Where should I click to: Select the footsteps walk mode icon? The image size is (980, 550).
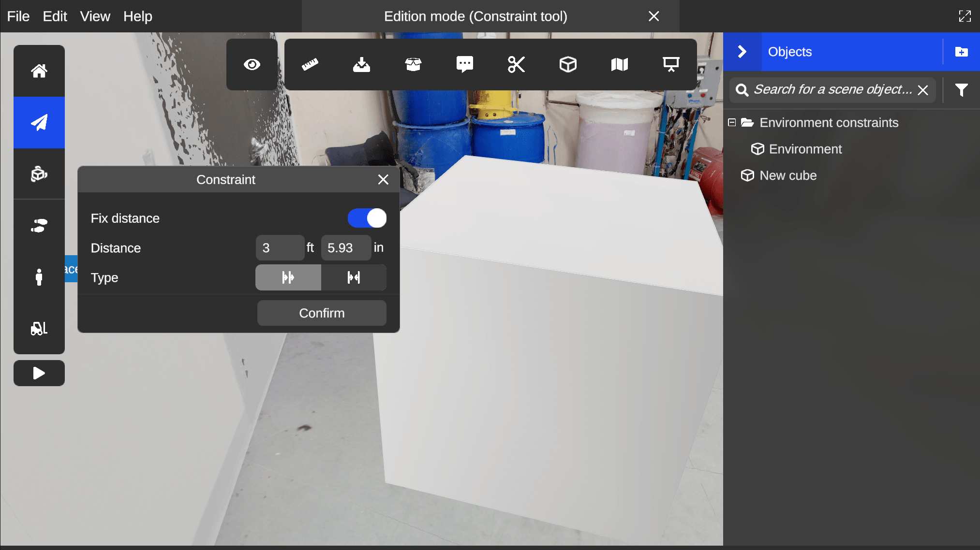pyautogui.click(x=39, y=226)
